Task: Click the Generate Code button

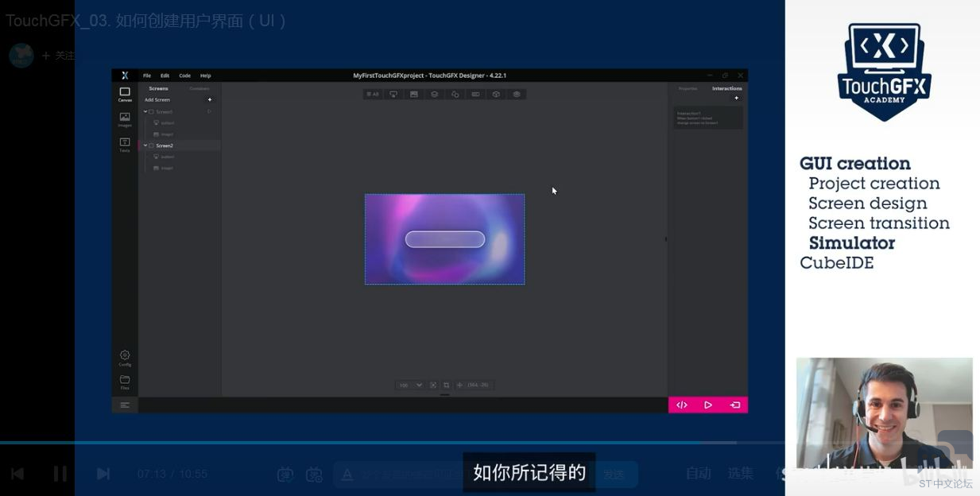Action: [x=682, y=405]
